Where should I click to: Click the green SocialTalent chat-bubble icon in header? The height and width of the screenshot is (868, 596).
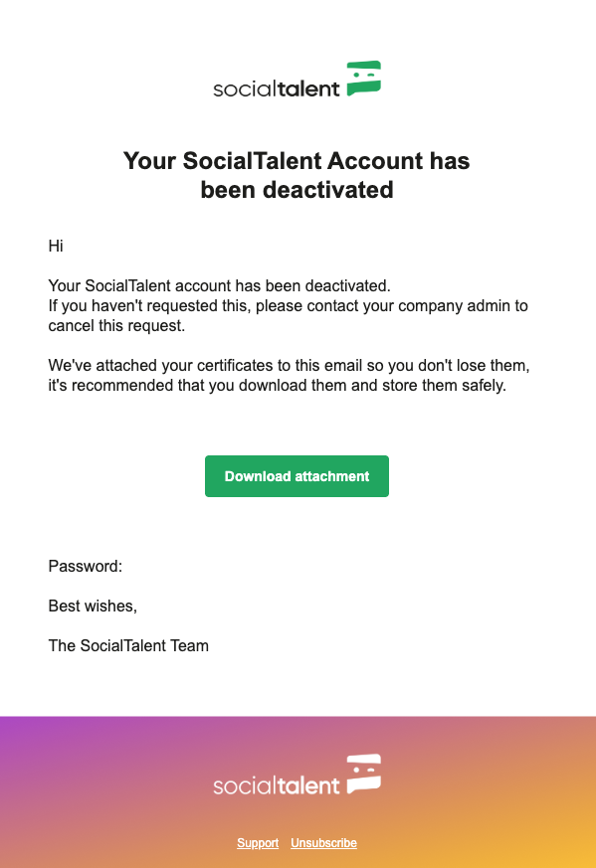tap(364, 79)
